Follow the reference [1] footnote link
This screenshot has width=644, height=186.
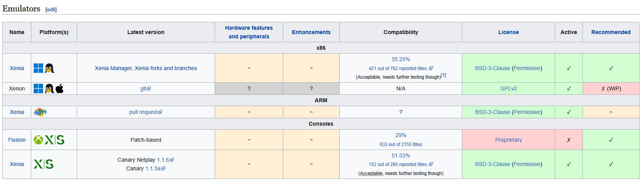pos(443,75)
